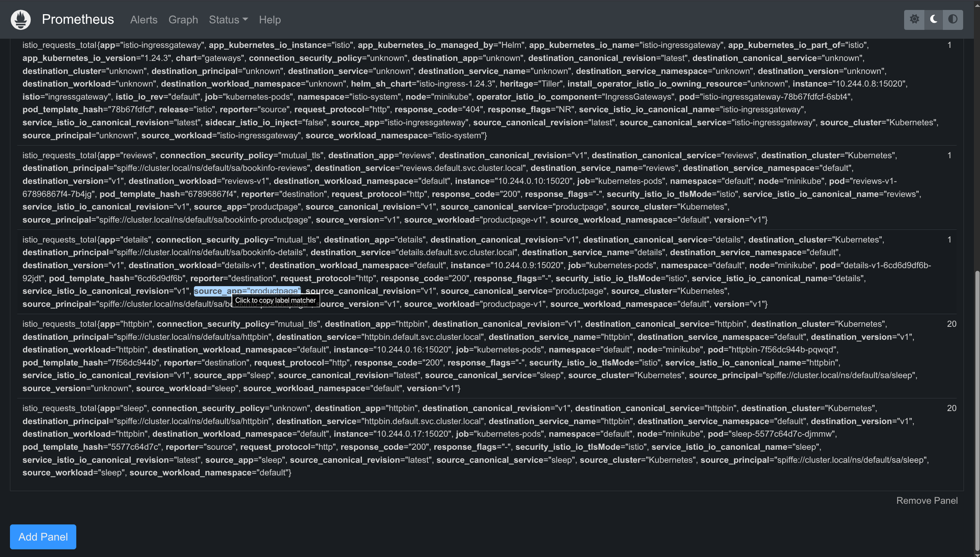This screenshot has width=980, height=557.
Task: Switch to the Graph page
Action: point(183,20)
